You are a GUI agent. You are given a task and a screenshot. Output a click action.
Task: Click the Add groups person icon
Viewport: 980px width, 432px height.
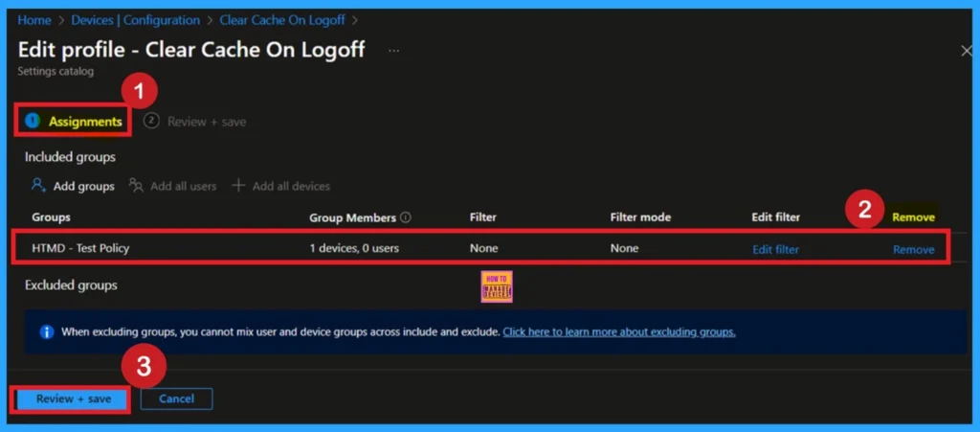tap(38, 186)
